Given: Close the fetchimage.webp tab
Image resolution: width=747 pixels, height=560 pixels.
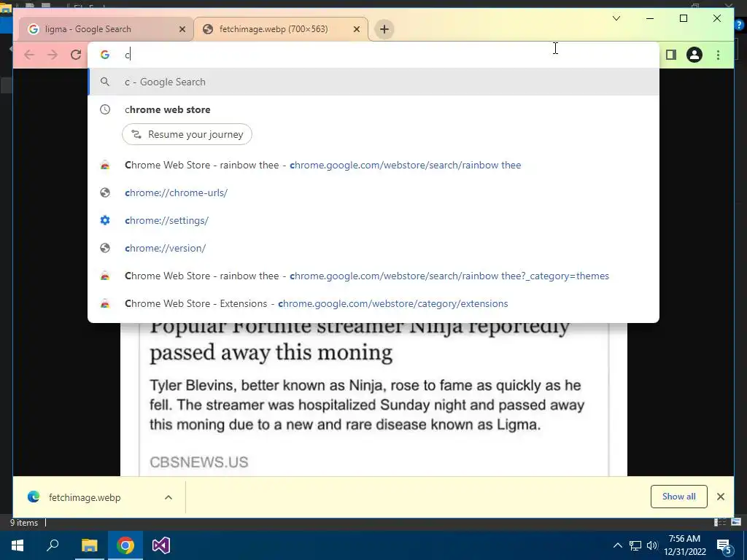Looking at the screenshot, I should [x=356, y=29].
